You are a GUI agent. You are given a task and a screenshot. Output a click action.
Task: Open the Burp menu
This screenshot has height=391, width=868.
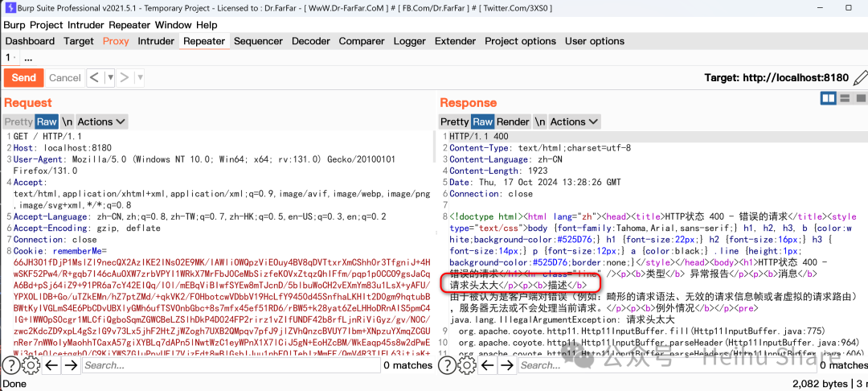[15, 25]
